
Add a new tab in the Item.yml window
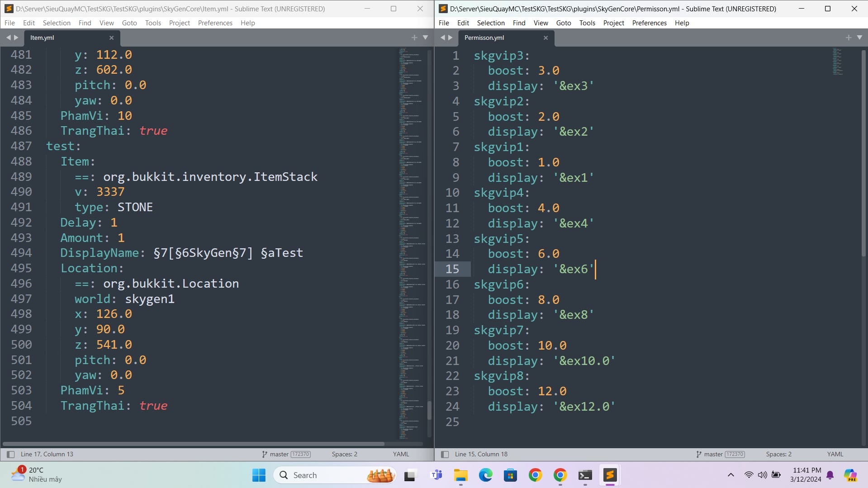pyautogui.click(x=414, y=38)
